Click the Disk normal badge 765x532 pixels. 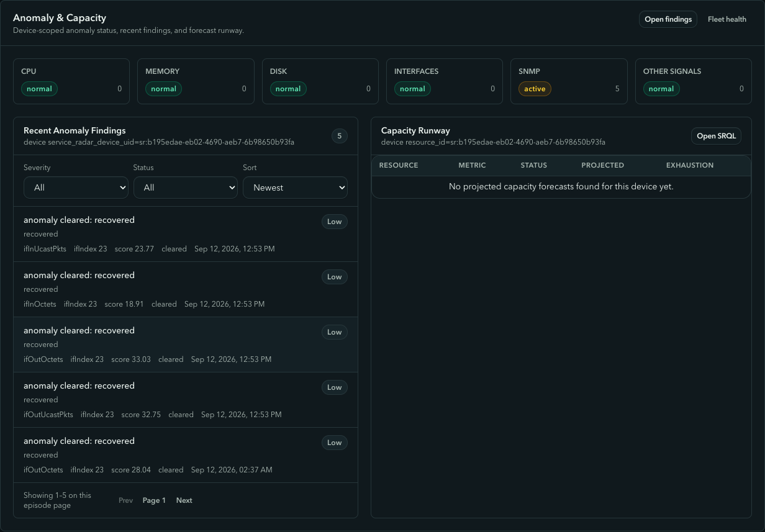click(x=288, y=89)
